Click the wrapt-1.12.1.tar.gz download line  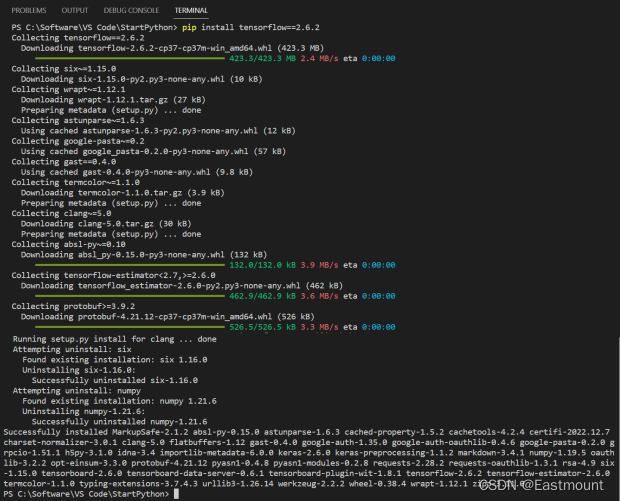point(113,100)
